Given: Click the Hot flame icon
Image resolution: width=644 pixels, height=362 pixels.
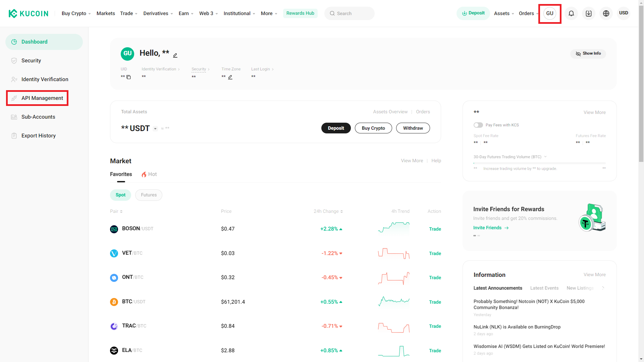Looking at the screenshot, I should click(144, 174).
